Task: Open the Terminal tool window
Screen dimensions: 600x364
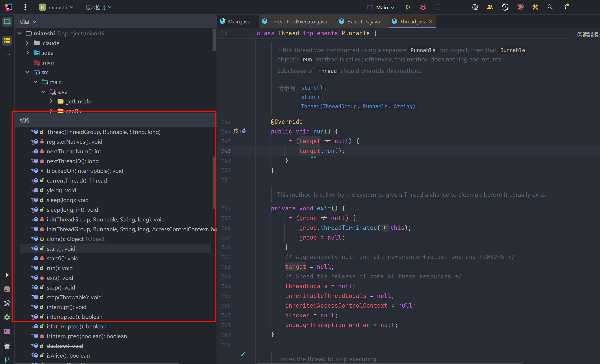Action: point(7,331)
